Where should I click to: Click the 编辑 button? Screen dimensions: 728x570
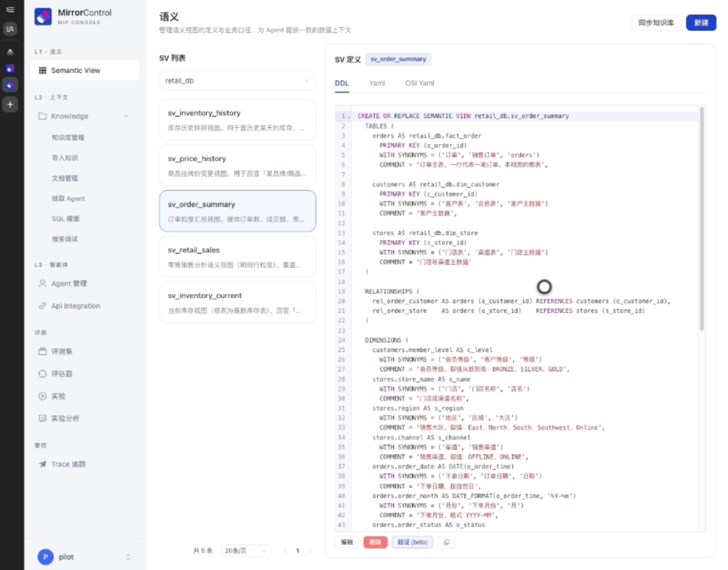click(x=347, y=542)
